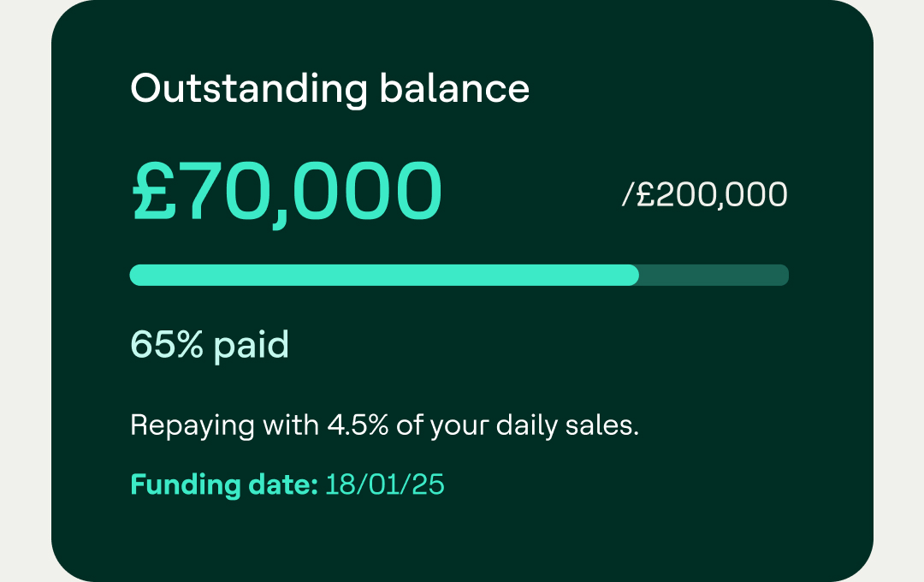This screenshot has height=582, width=924.
Task: Select the "65% paid" status text
Action: coord(210,345)
